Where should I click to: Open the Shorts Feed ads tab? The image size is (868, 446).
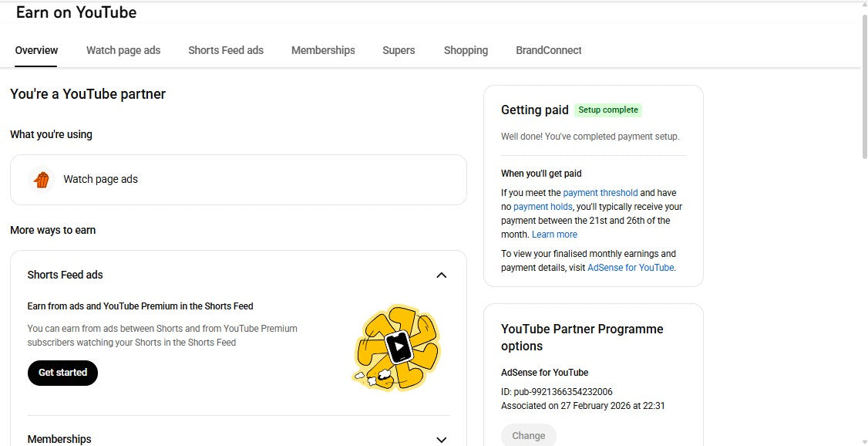pyautogui.click(x=225, y=50)
